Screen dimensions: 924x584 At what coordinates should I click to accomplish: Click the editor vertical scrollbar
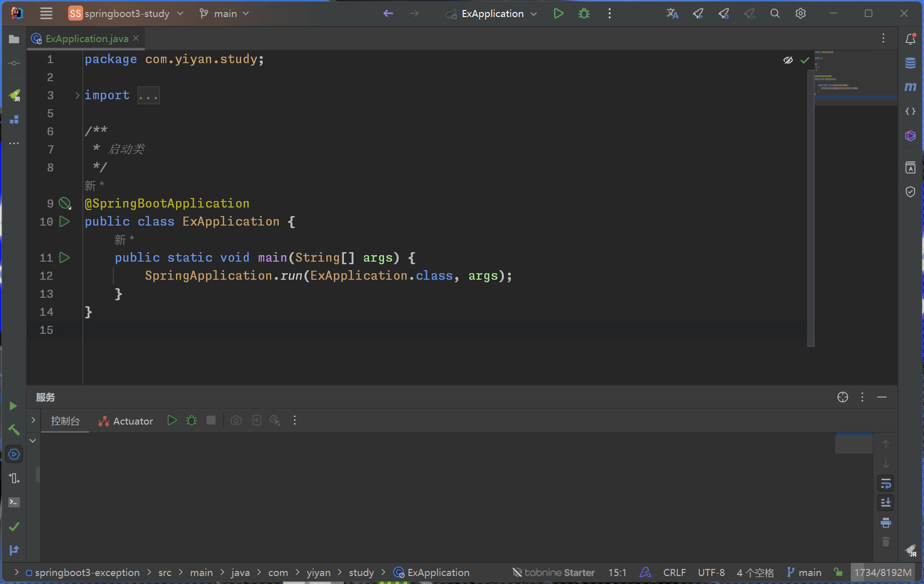click(811, 208)
